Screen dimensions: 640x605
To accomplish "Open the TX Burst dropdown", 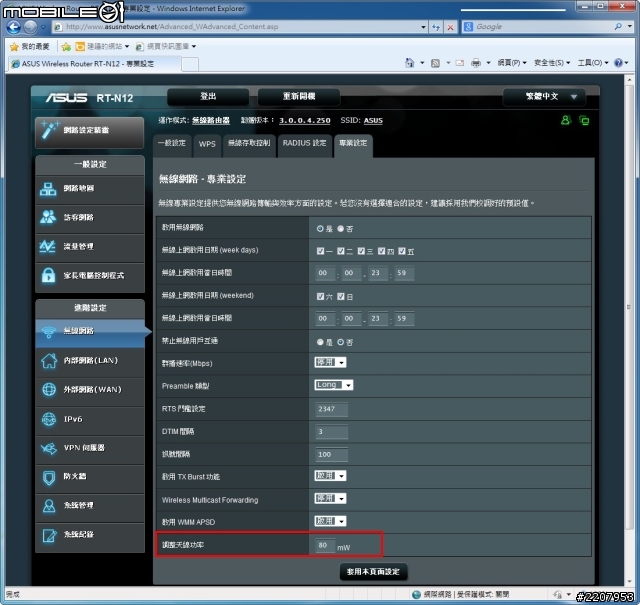I will pos(330,476).
